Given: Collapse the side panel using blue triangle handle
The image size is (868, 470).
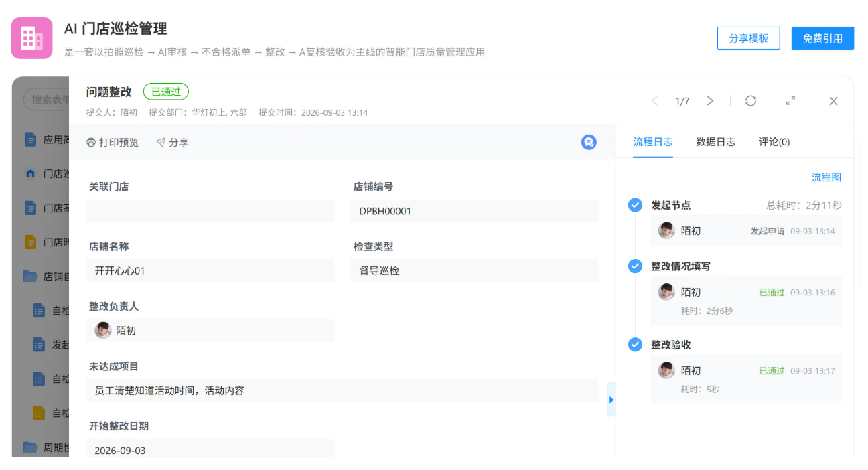Looking at the screenshot, I should coord(611,400).
